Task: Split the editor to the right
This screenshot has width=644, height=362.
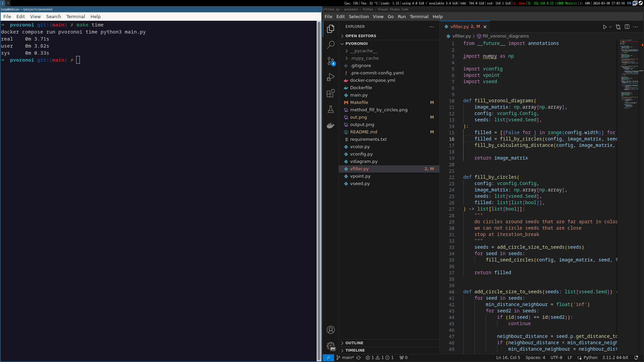Action: 627,27
